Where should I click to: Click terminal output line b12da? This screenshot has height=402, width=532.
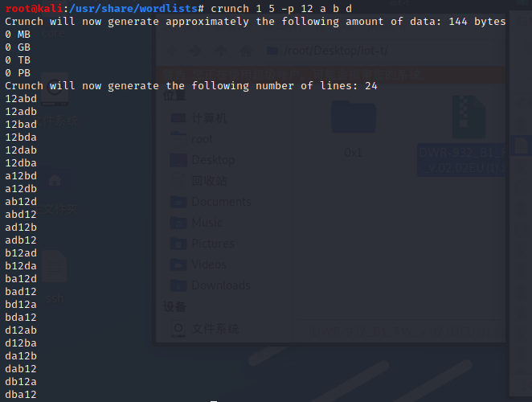point(21,266)
